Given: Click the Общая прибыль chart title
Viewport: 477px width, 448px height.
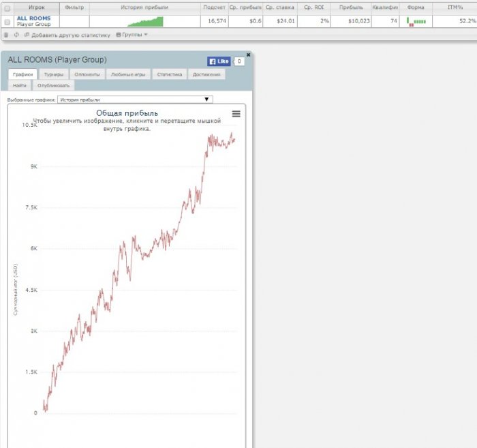Looking at the screenshot, I should click(x=127, y=113).
